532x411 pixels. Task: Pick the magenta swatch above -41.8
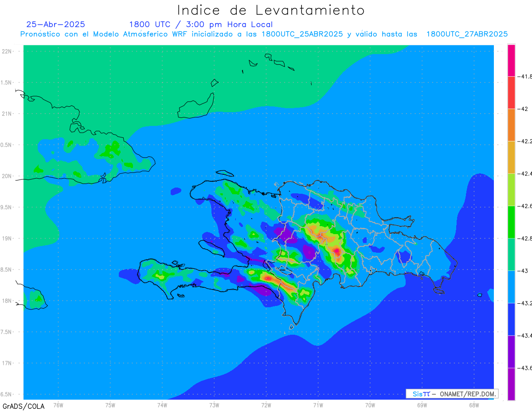511,60
